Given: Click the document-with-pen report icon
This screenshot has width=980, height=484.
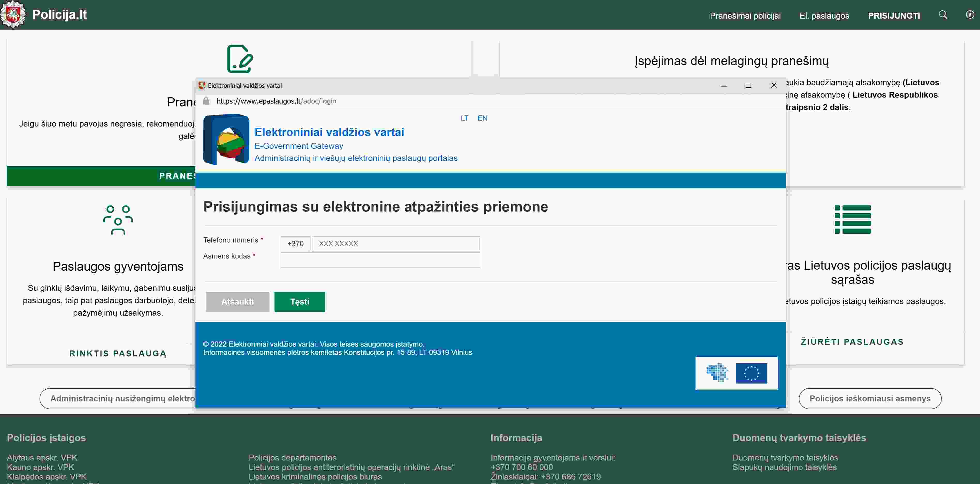Looking at the screenshot, I should [x=240, y=59].
